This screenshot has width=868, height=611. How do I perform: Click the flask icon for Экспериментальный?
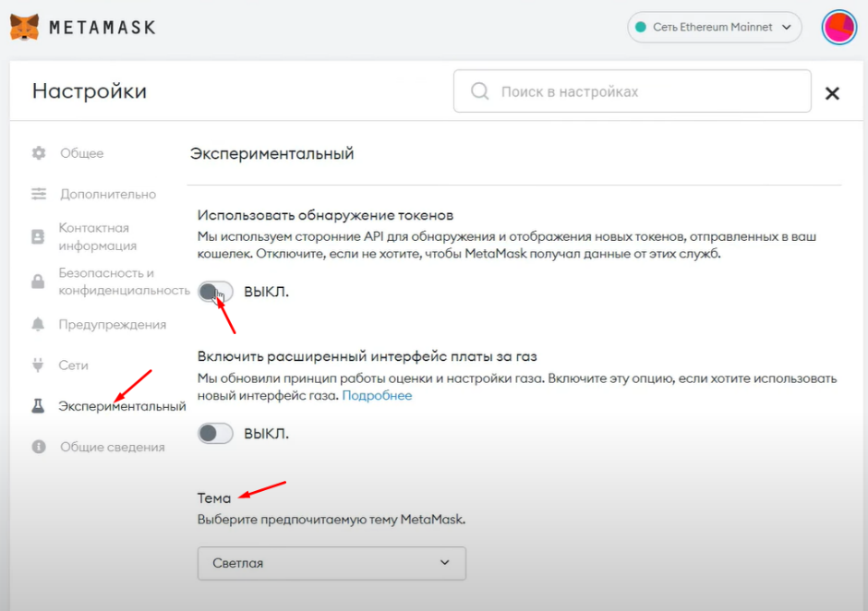[x=38, y=406]
